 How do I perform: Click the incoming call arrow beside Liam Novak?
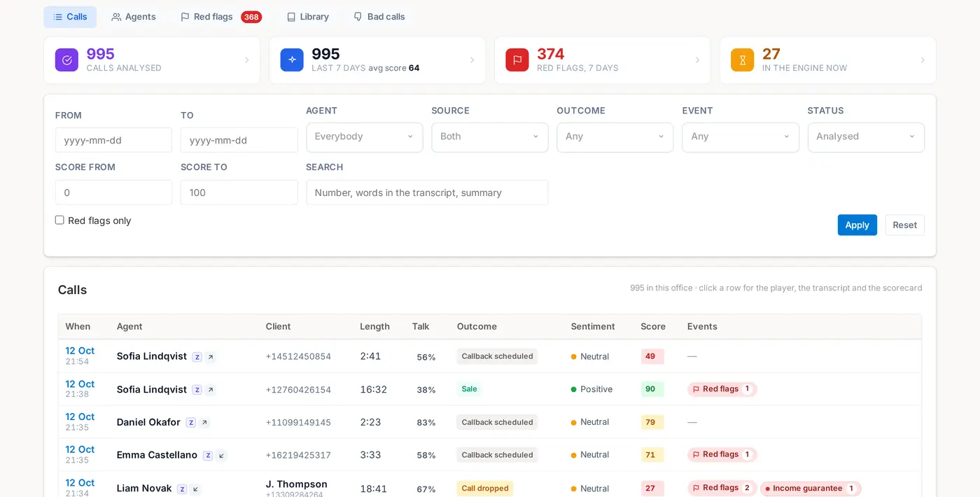tap(195, 489)
